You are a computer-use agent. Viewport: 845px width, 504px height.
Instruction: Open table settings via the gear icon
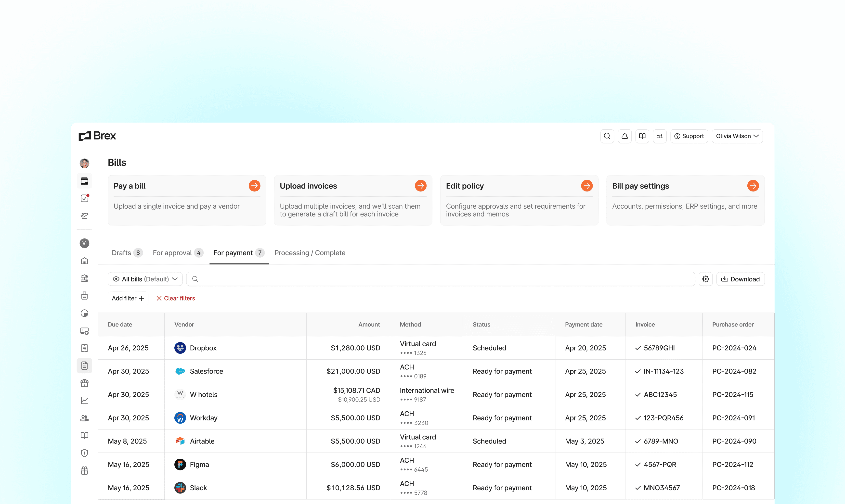coord(706,279)
